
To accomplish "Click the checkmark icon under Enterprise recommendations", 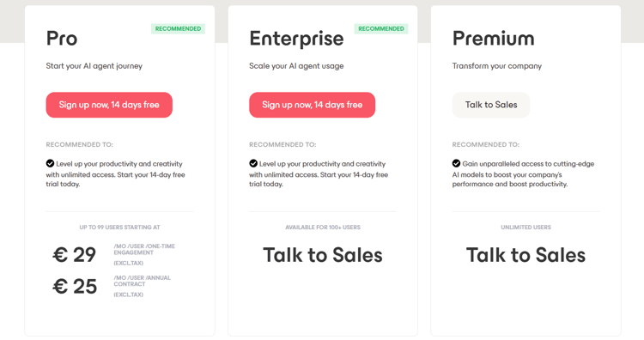I will (x=253, y=163).
